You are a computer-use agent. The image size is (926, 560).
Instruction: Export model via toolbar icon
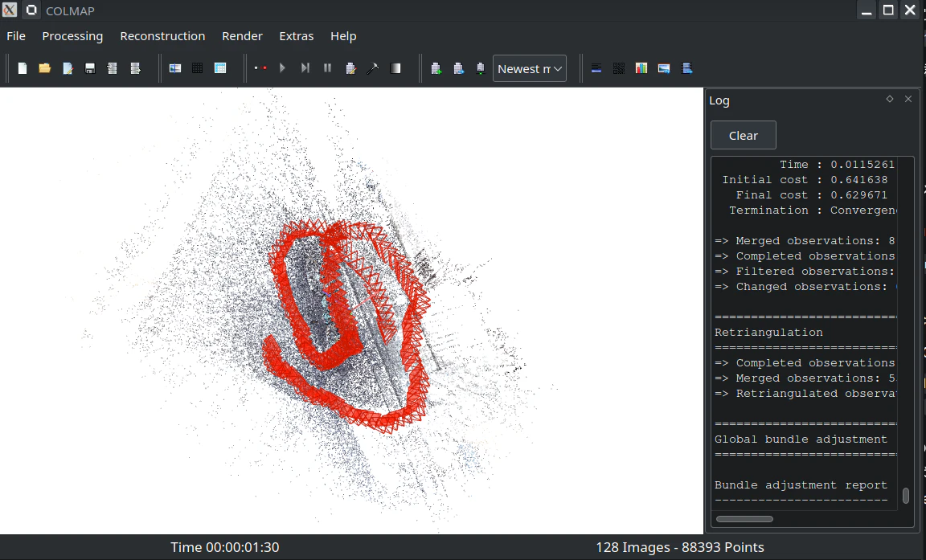135,68
